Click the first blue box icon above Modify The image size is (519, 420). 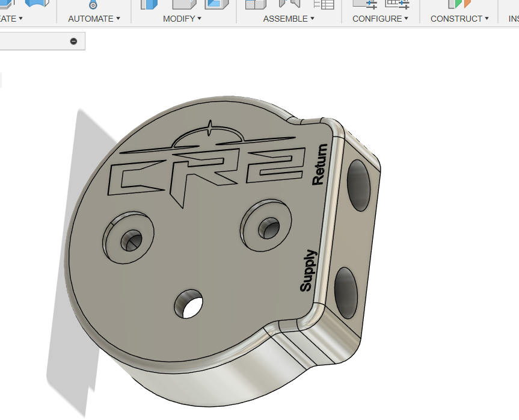(x=149, y=4)
